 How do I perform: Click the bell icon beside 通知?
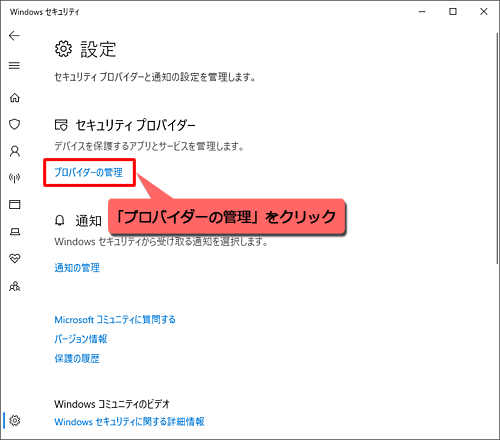pyautogui.click(x=60, y=221)
